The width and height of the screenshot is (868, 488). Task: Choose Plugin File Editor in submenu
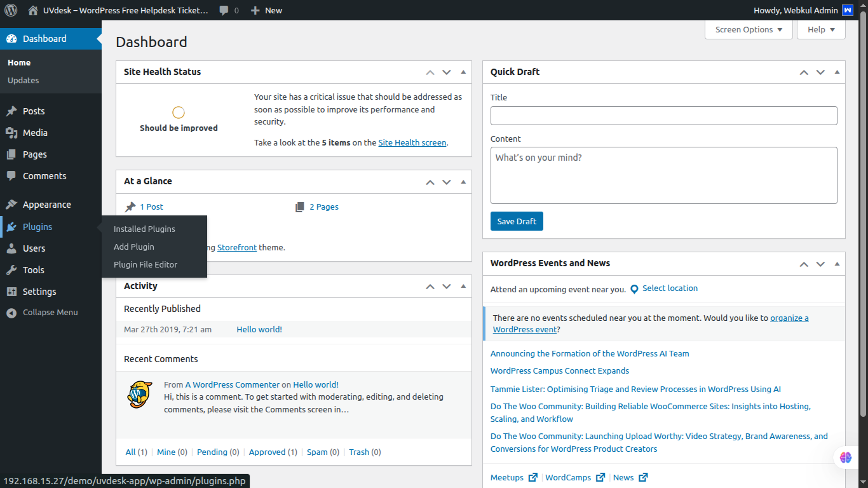pos(146,264)
